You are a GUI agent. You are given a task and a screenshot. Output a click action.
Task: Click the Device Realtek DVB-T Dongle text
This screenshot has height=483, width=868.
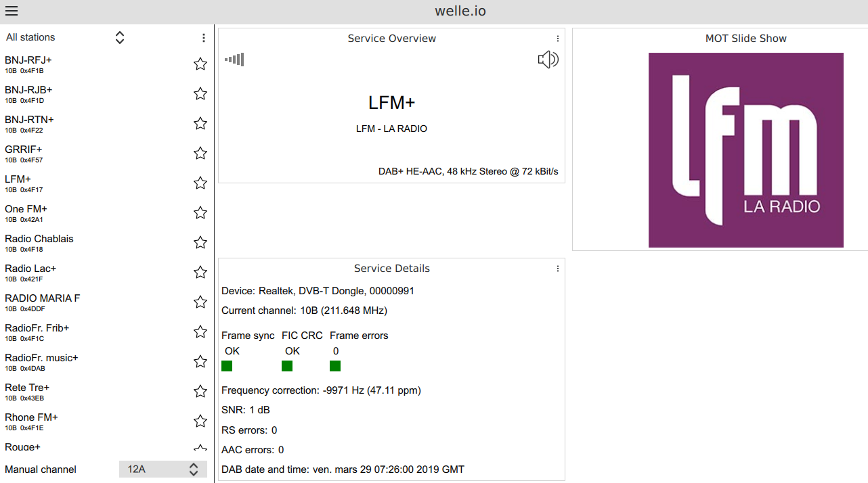click(318, 291)
